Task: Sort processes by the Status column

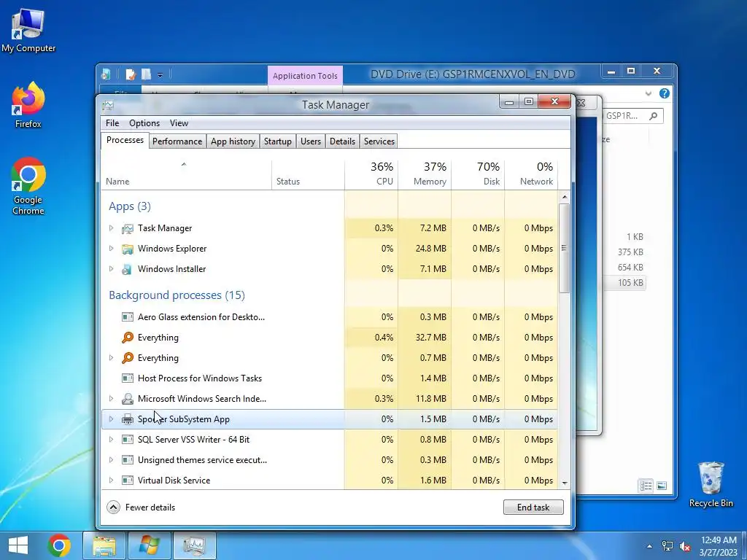Action: 308,174
